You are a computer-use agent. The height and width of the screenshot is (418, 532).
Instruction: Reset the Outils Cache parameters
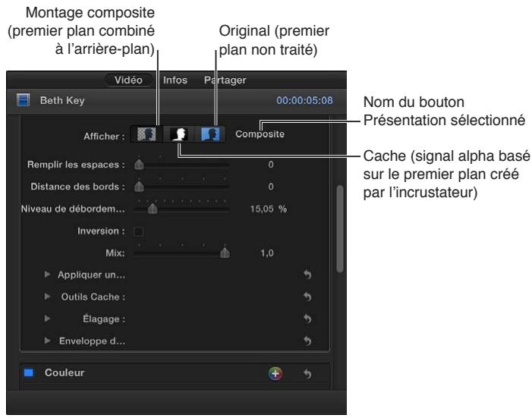click(x=307, y=297)
